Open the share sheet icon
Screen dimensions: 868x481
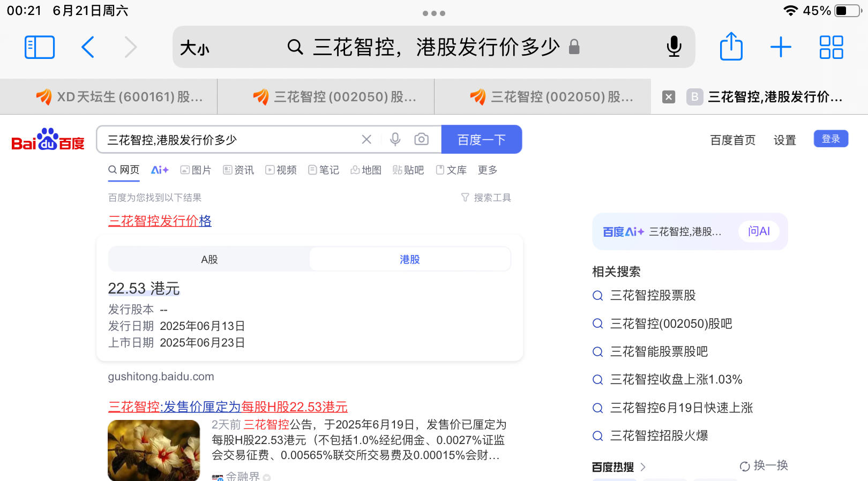click(x=731, y=46)
